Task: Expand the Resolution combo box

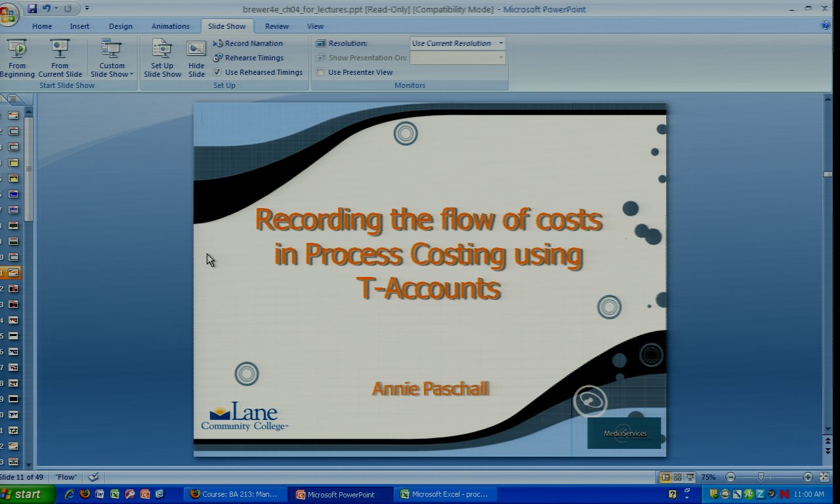Action: pos(501,43)
